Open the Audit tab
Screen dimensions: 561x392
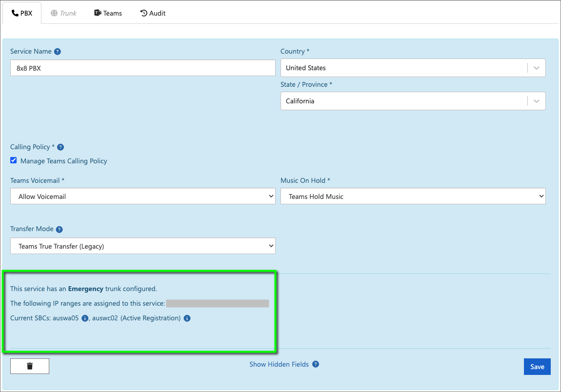tap(153, 13)
